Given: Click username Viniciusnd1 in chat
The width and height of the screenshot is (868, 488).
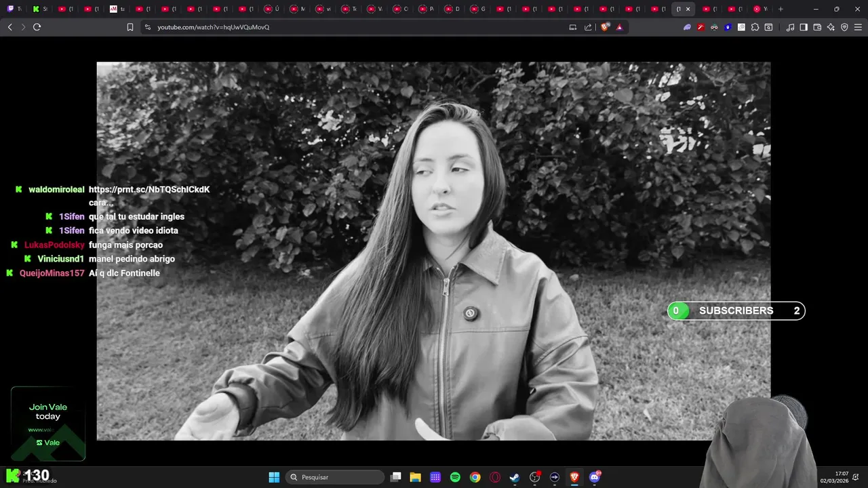Looking at the screenshot, I should 61,259.
